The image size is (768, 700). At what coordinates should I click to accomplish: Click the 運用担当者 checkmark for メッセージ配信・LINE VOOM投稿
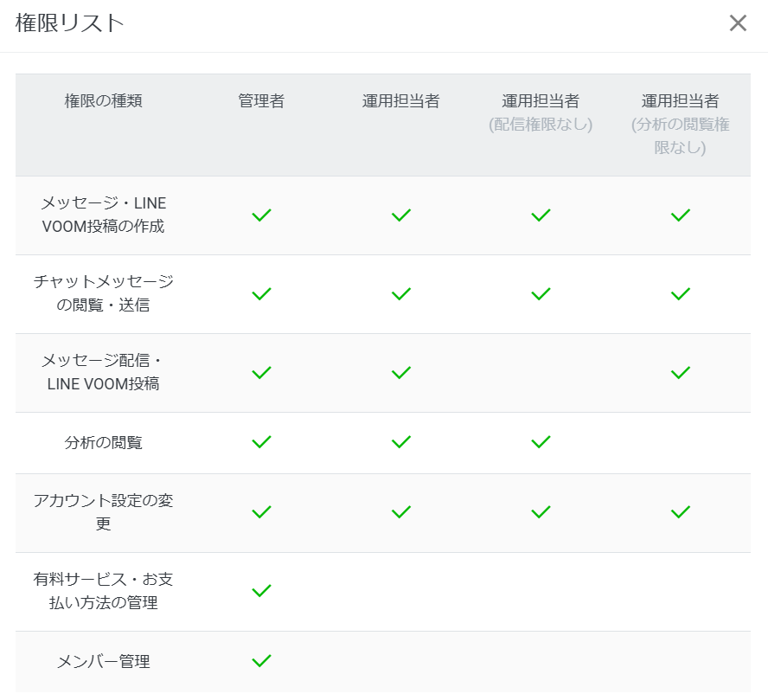(400, 373)
